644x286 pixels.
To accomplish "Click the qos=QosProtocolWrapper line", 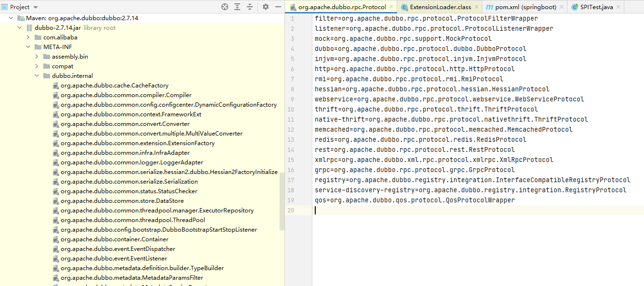I will pos(415,200).
